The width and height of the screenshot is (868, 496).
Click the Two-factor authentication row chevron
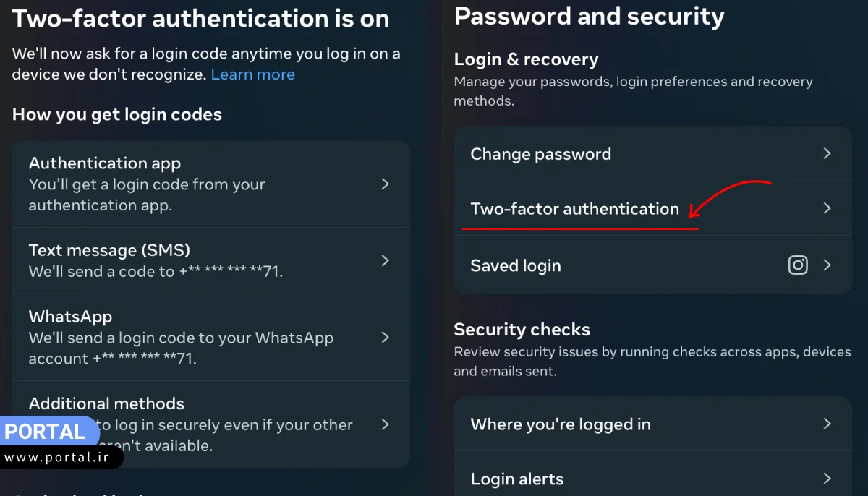(827, 208)
